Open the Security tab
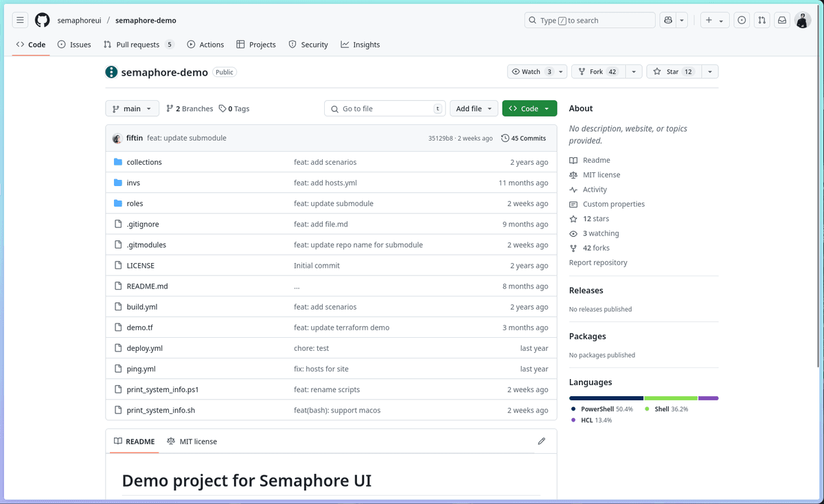The image size is (824, 504). click(x=308, y=45)
